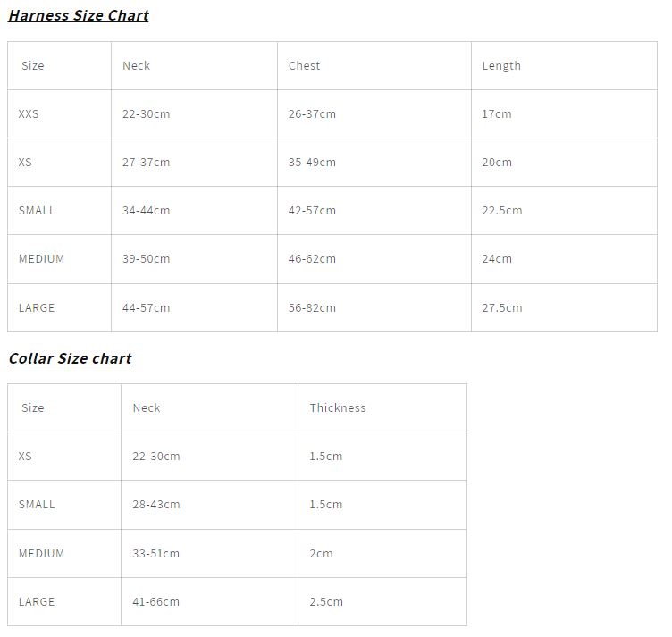Click the 56-82cm chest measurement cell
Viewport: 672px width, 637px height.
312,308
